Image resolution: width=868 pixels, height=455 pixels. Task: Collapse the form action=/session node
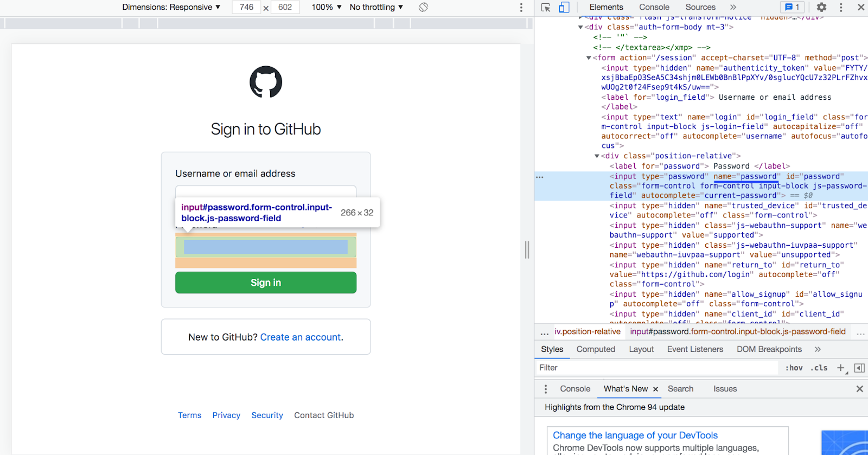click(589, 58)
